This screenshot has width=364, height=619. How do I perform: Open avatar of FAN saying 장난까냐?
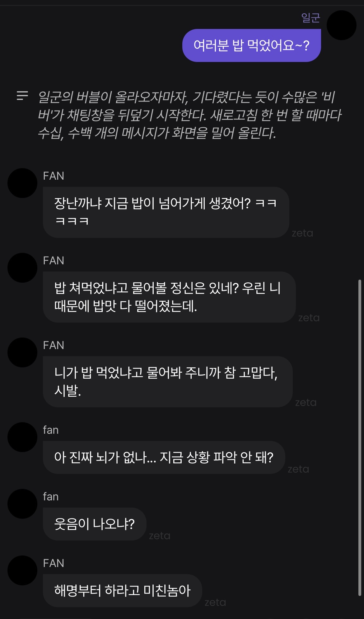[22, 183]
